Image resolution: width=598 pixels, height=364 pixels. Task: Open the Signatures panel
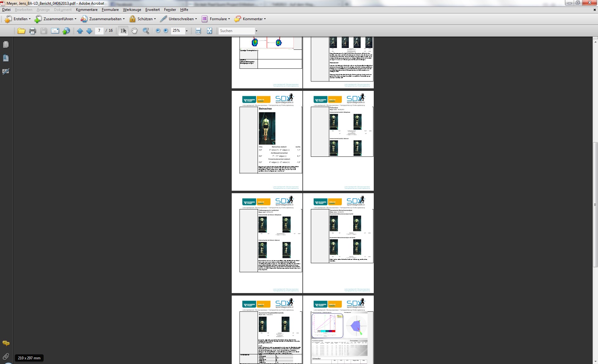[6, 72]
